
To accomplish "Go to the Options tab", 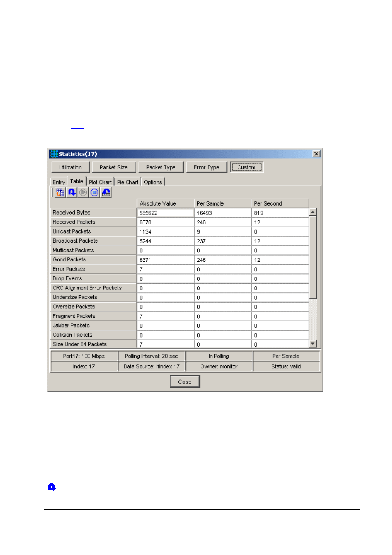I will pos(153,182).
